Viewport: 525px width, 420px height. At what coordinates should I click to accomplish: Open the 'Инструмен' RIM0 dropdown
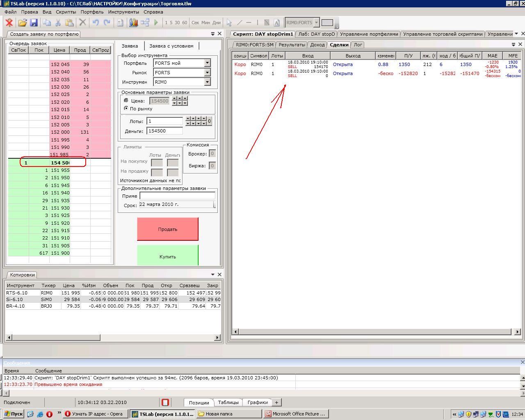(207, 82)
